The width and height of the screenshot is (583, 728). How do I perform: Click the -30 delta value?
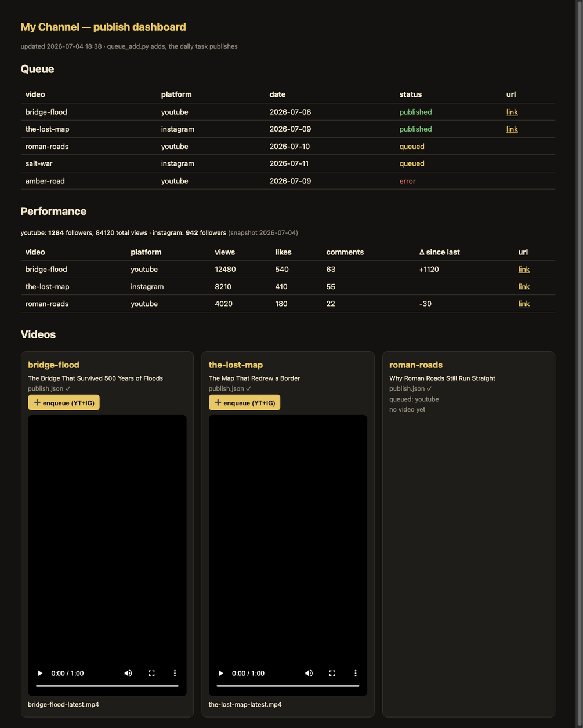point(425,304)
